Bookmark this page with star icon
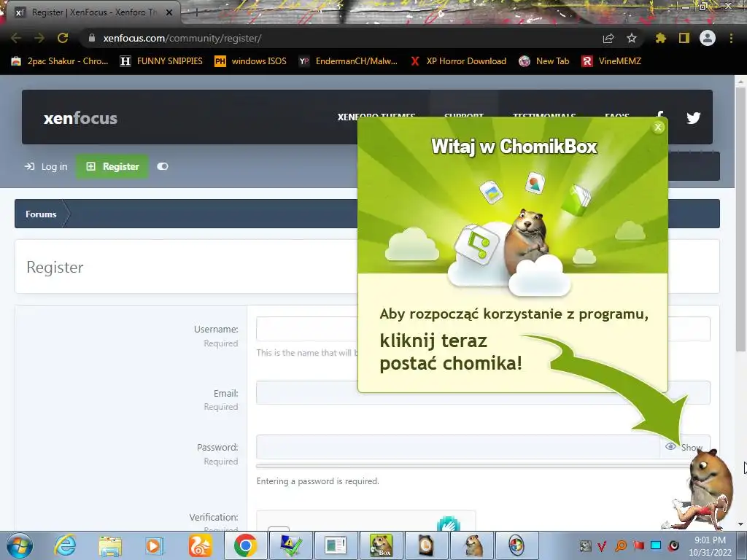Screen dimensions: 747x560 click(632, 38)
